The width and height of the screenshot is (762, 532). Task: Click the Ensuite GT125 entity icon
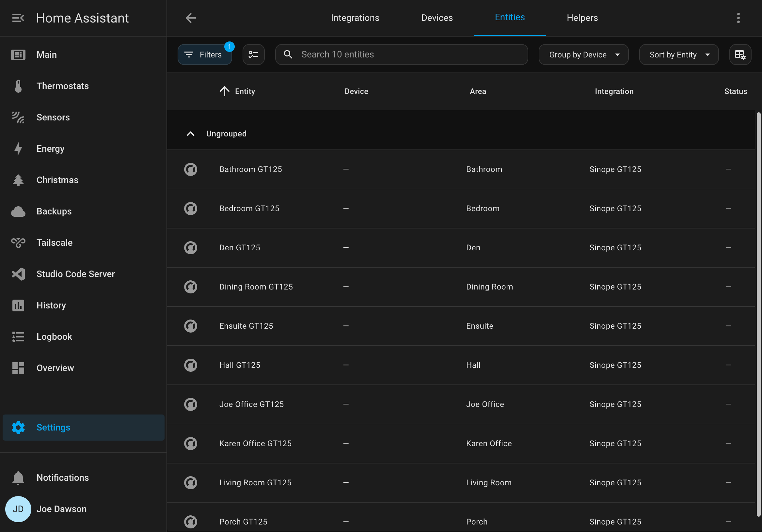[x=191, y=326]
